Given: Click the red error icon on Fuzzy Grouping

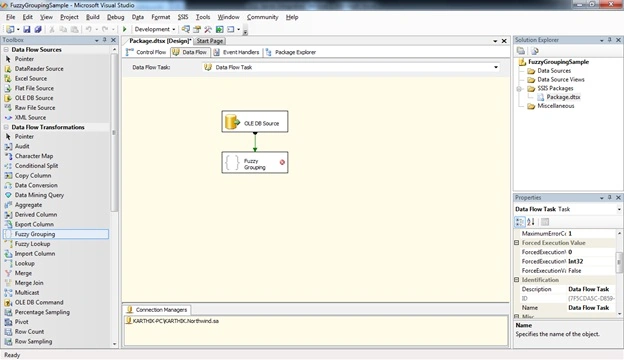Looking at the screenshot, I should 282,162.
